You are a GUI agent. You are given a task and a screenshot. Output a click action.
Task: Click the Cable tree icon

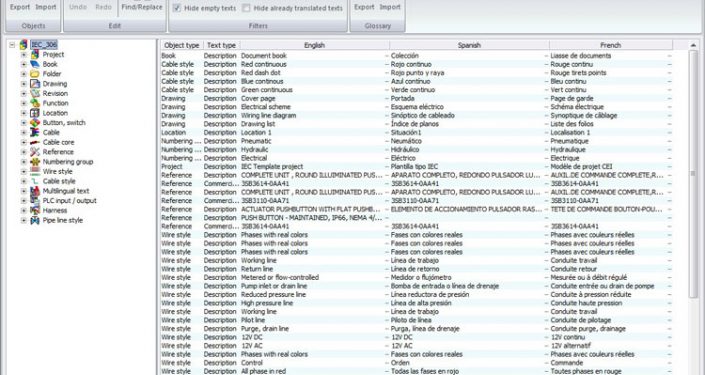point(35,132)
